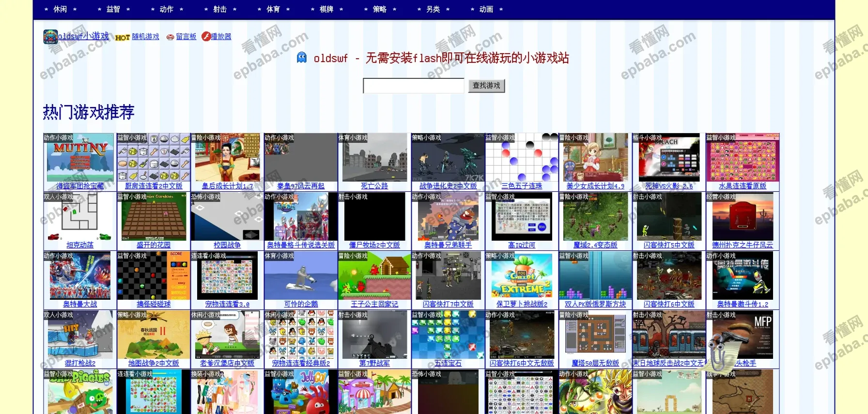The width and height of the screenshot is (868, 414).
Task: Open the 奥特曼大战 game thumbnail
Action: (x=80, y=276)
